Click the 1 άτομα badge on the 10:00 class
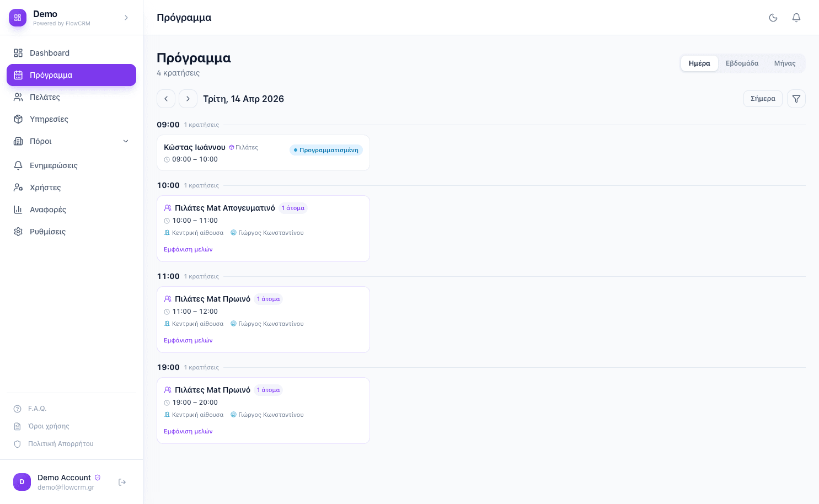 (293, 208)
